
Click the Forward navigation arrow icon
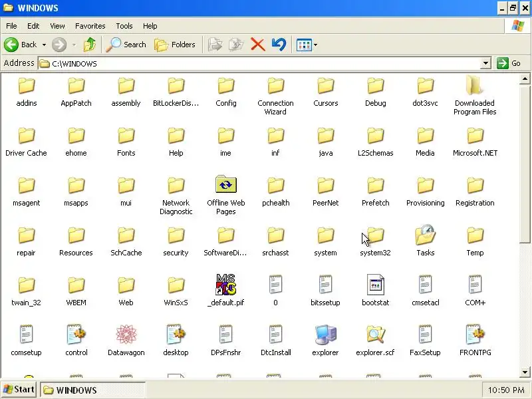coord(59,45)
